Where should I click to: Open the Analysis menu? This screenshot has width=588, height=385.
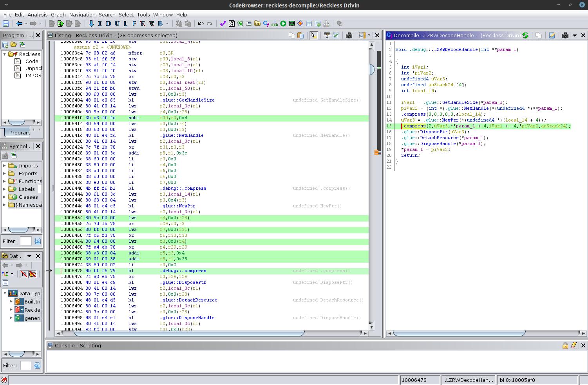pyautogui.click(x=37, y=15)
